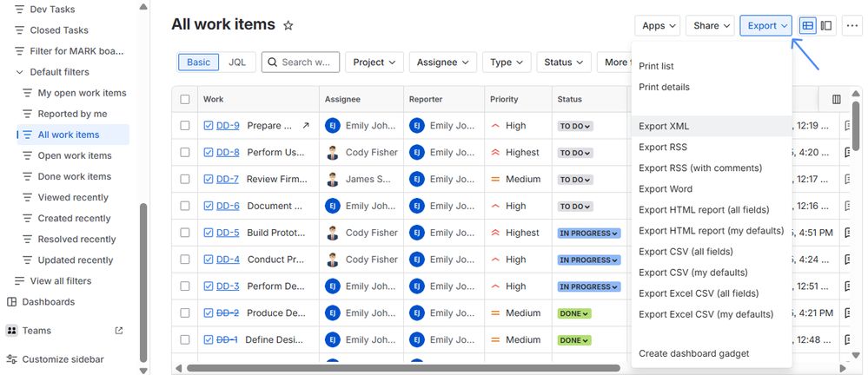Screen dimensions: 868x375
Task: Click the DD-9 open arrow icon
Action: 306,126
